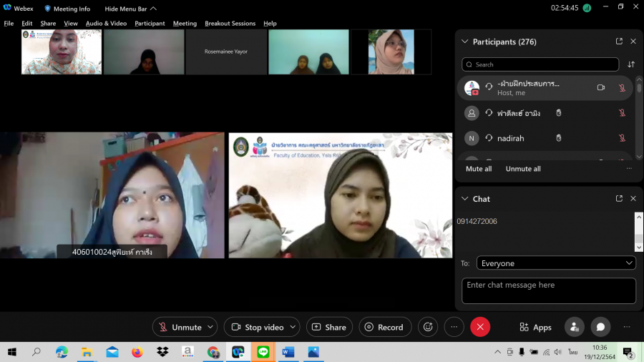Screen dimensions: 644x362
Task: Open the chat recipient Everyone dropdown
Action: [556, 263]
